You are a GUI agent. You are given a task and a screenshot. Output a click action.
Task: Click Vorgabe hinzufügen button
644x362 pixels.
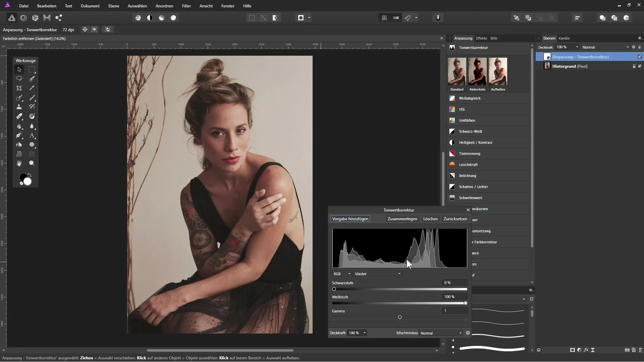coord(350,219)
